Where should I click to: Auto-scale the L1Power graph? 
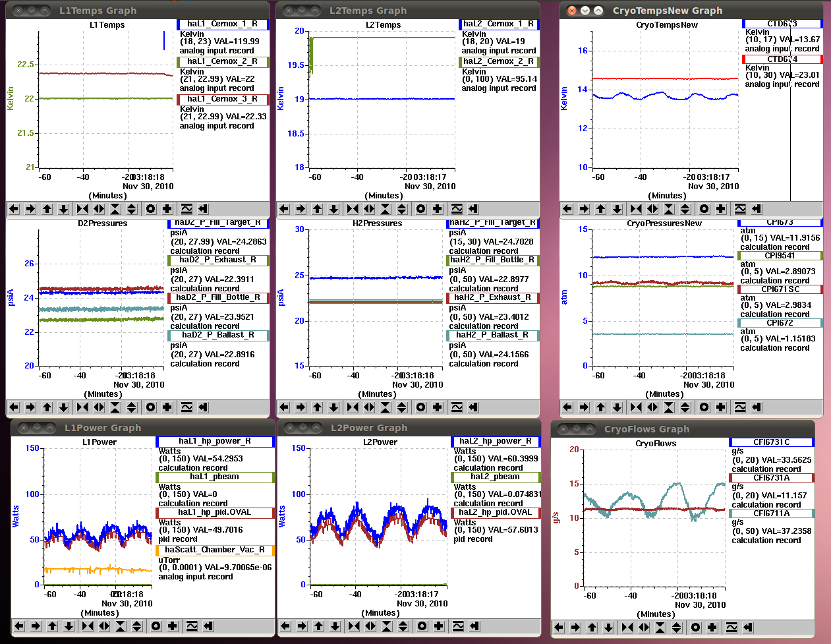(156, 626)
